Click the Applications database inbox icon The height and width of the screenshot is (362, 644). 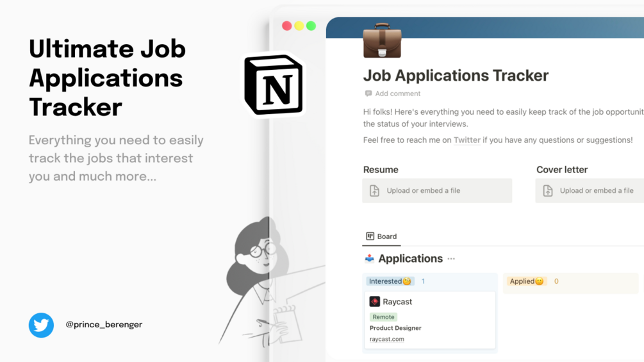370,259
